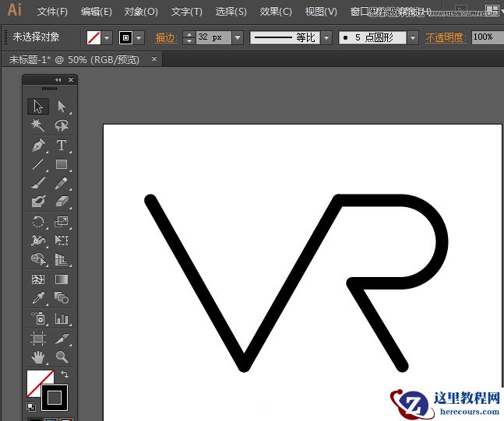Image resolution: width=504 pixels, height=421 pixels.
Task: Select the Blob Brush tool
Action: [38, 202]
